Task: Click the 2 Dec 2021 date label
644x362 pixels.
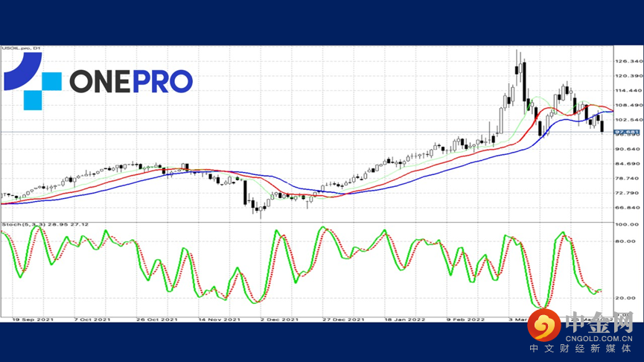Action: (279, 320)
